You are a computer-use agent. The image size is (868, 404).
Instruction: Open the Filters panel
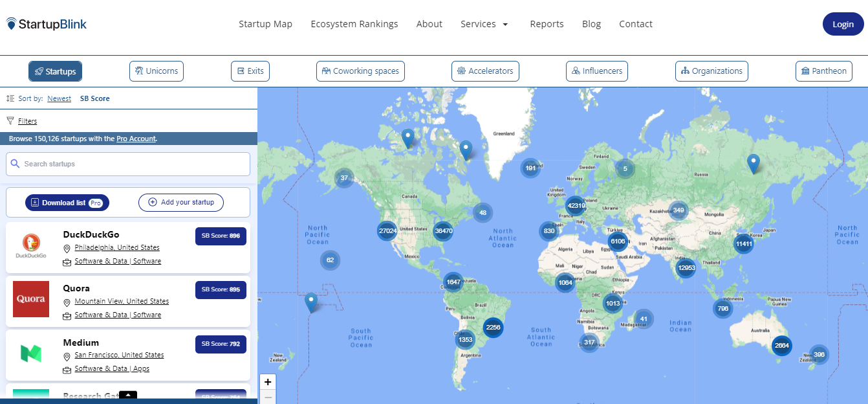[27, 121]
